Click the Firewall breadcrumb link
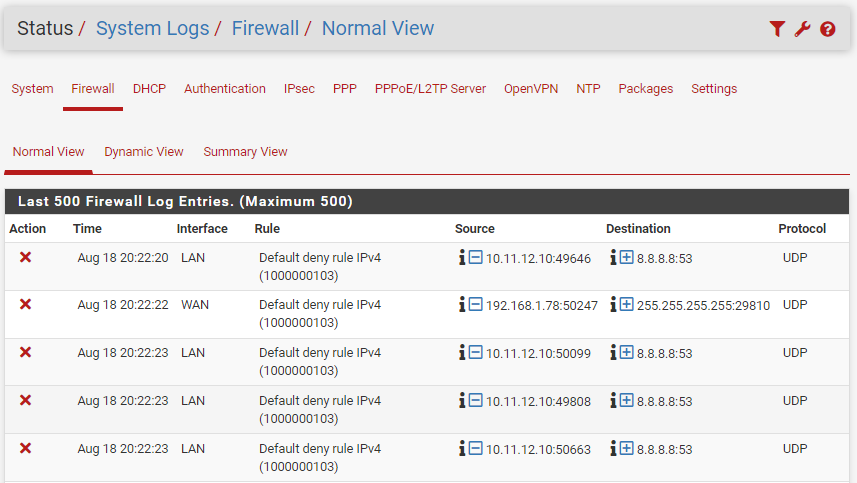Image resolution: width=857 pixels, height=483 pixels. [x=265, y=29]
